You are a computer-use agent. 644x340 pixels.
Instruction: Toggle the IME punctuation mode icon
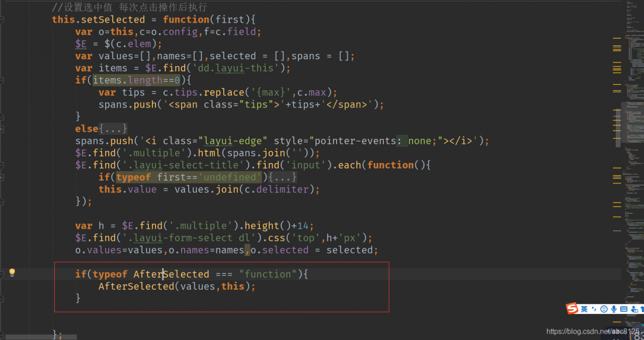coord(594,309)
